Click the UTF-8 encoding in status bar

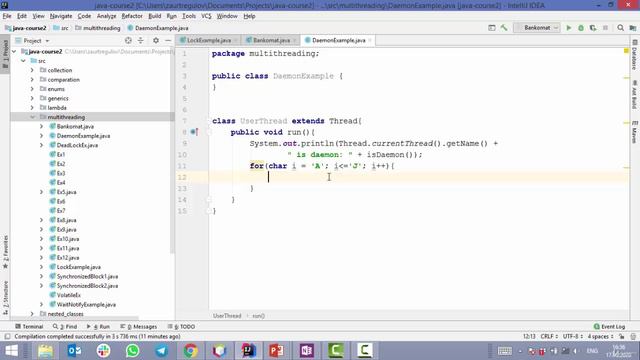coord(572,336)
